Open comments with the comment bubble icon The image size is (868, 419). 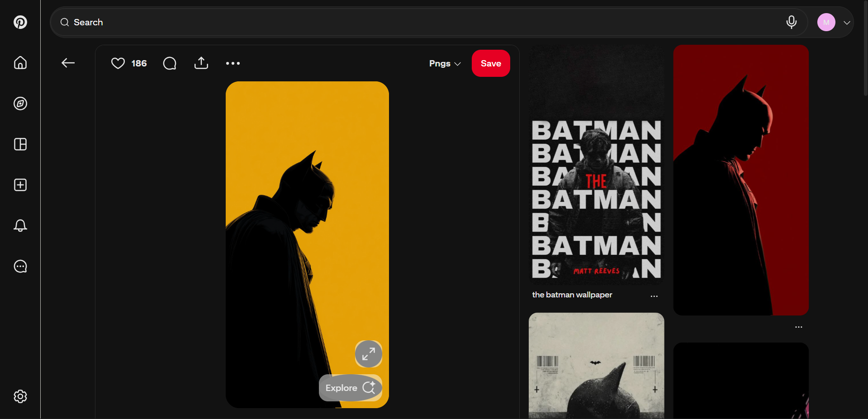[169, 63]
